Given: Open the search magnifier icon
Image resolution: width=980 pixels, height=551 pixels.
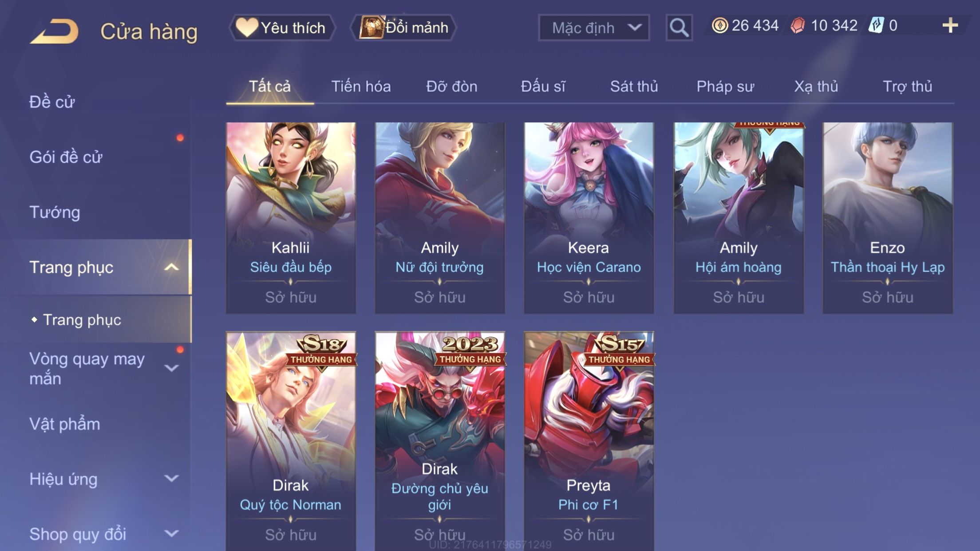Looking at the screenshot, I should (x=679, y=28).
